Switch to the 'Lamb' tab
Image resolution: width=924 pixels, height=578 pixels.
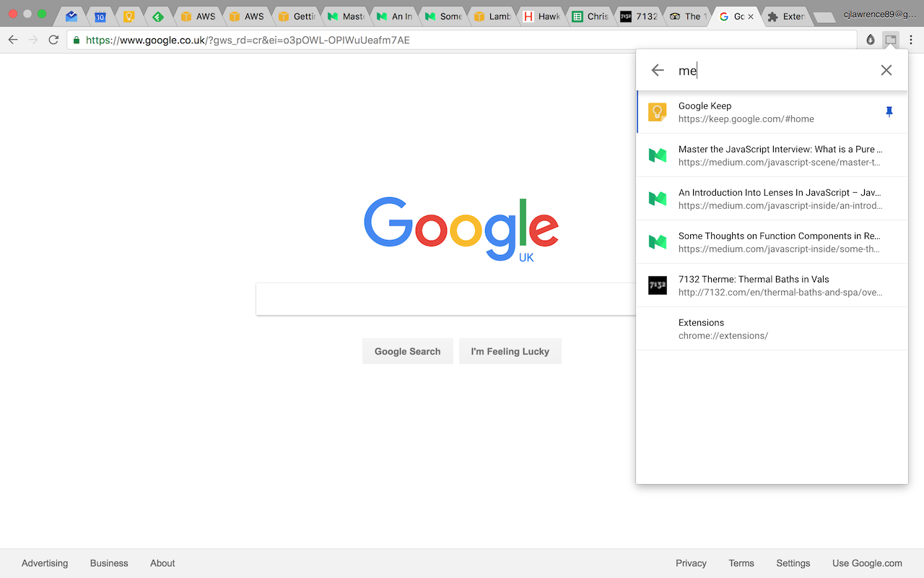pos(492,16)
